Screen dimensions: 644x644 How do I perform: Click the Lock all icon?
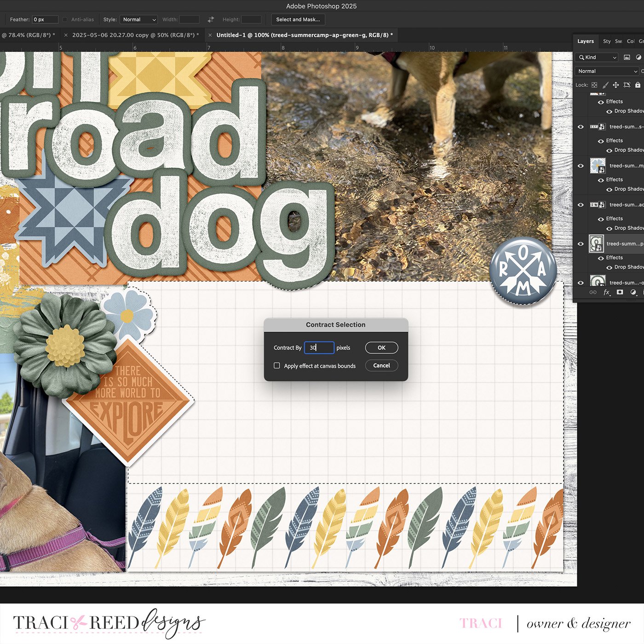pyautogui.click(x=637, y=85)
